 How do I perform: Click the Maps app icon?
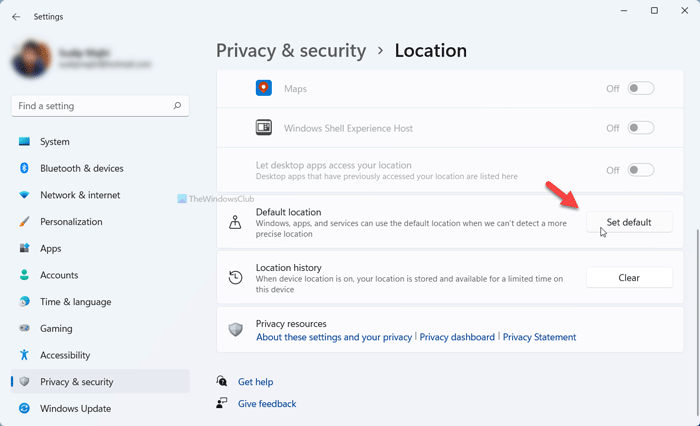click(x=264, y=88)
